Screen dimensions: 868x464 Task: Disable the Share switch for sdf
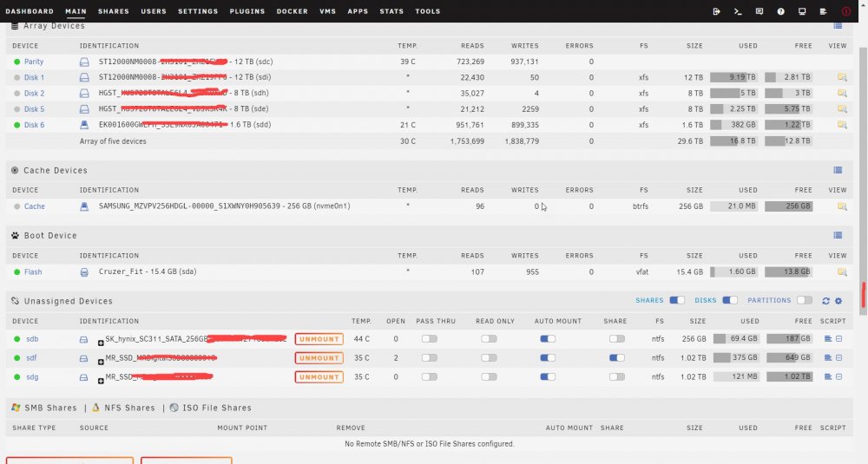616,358
